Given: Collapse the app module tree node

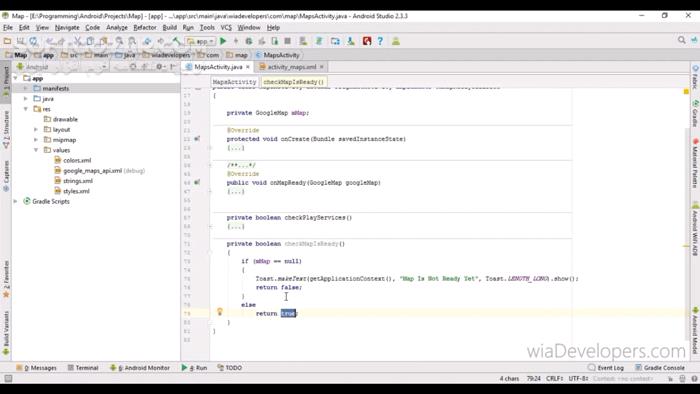Looking at the screenshot, I should pyautogui.click(x=16, y=78).
